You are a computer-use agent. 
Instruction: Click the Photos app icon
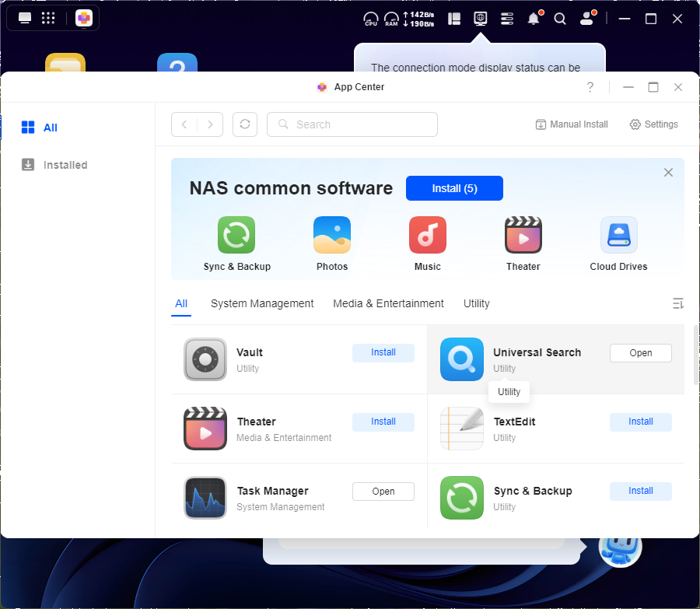click(332, 235)
